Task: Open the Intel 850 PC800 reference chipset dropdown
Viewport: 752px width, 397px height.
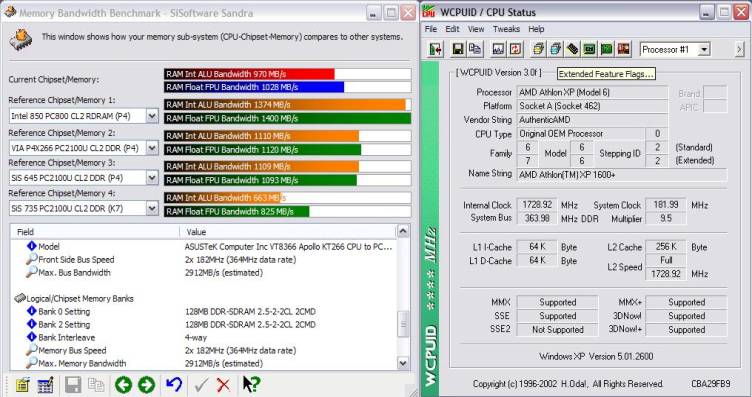Action: coord(152,116)
